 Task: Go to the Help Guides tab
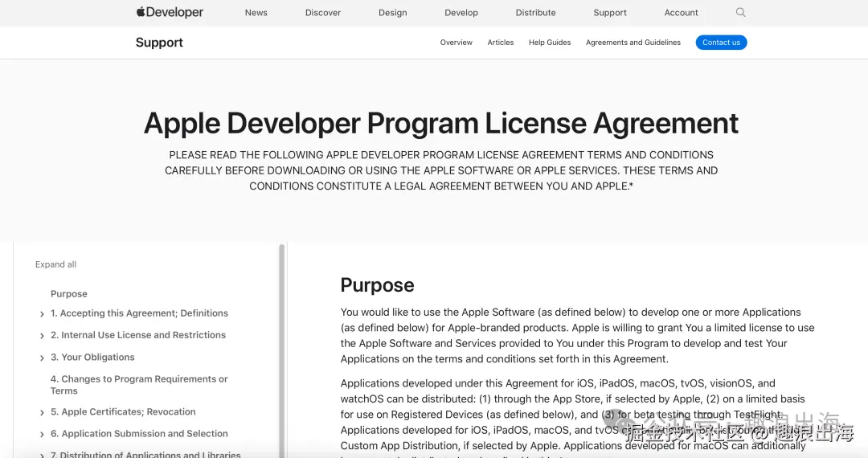tap(550, 43)
